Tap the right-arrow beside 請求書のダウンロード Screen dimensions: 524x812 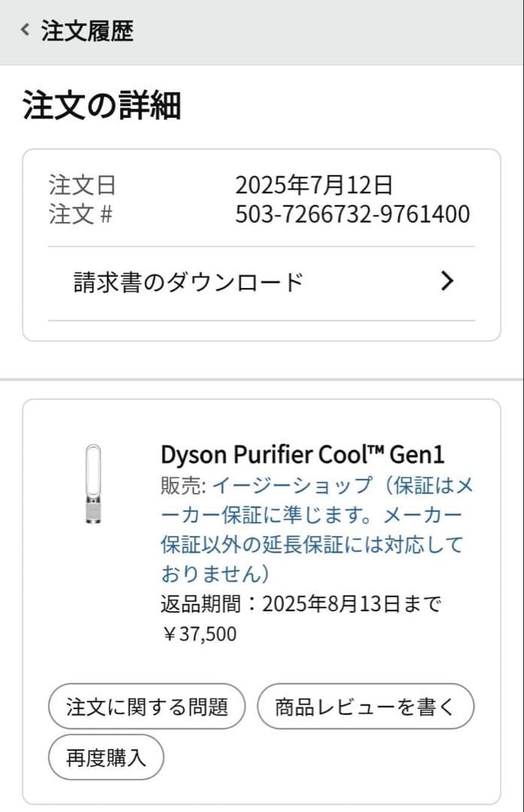click(x=448, y=280)
